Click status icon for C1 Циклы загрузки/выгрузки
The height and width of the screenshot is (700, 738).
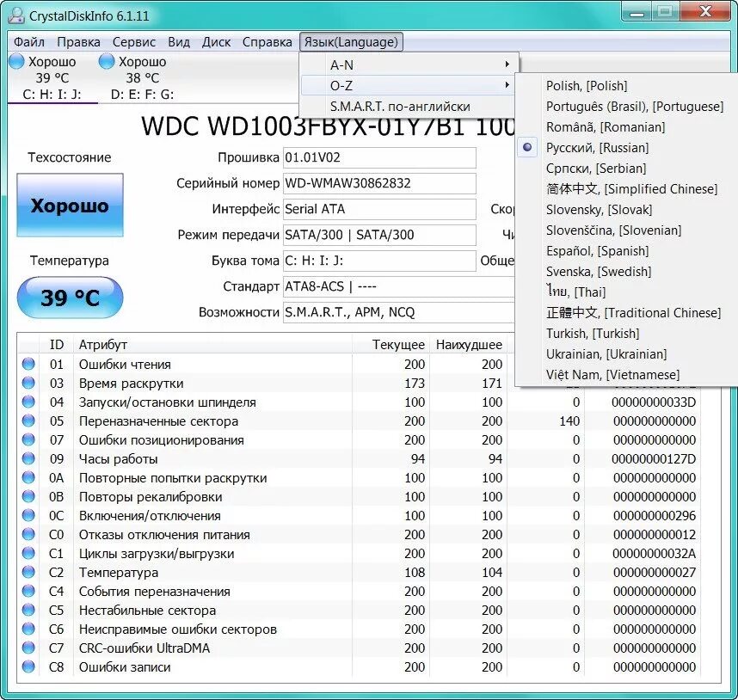coord(28,553)
